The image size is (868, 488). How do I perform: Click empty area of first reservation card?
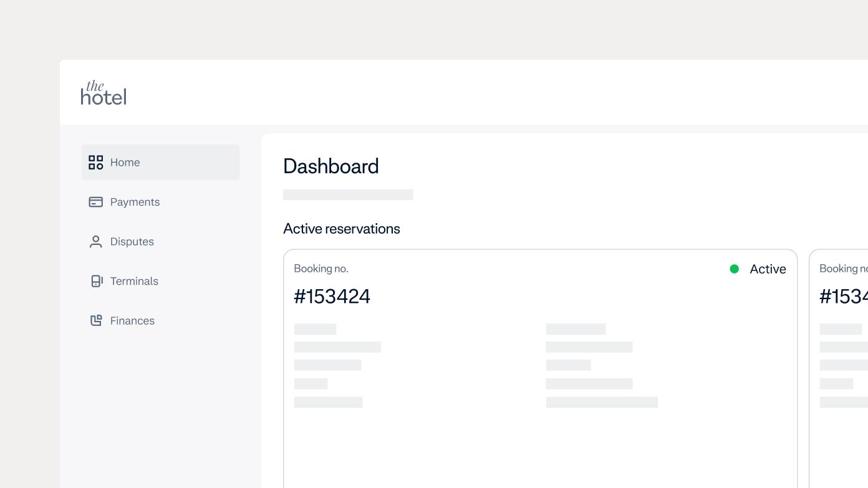(540, 449)
